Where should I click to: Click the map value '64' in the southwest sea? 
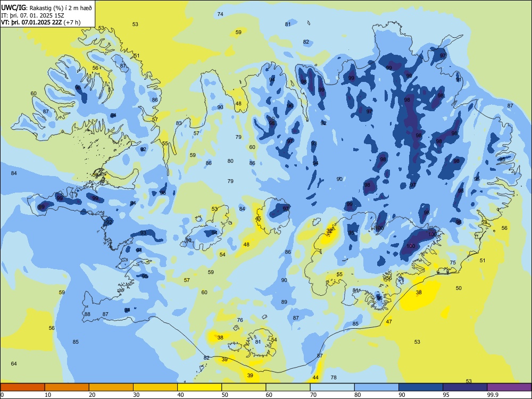coord(14,364)
